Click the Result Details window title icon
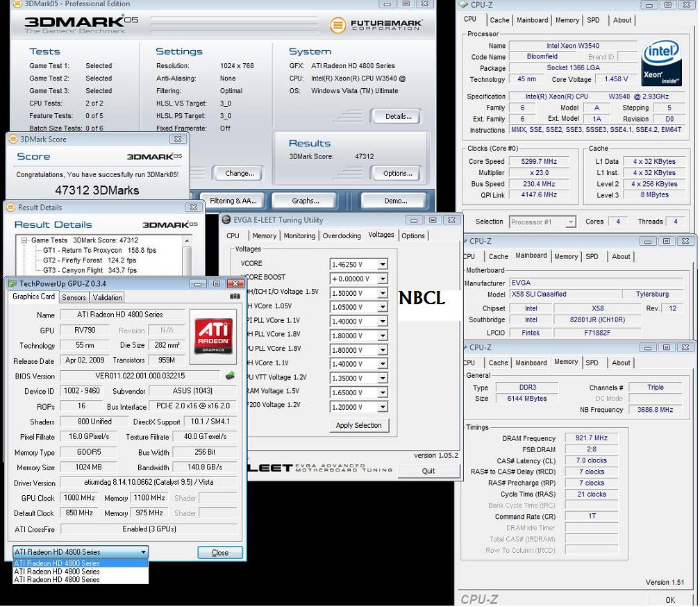The image size is (700, 607). (11, 208)
